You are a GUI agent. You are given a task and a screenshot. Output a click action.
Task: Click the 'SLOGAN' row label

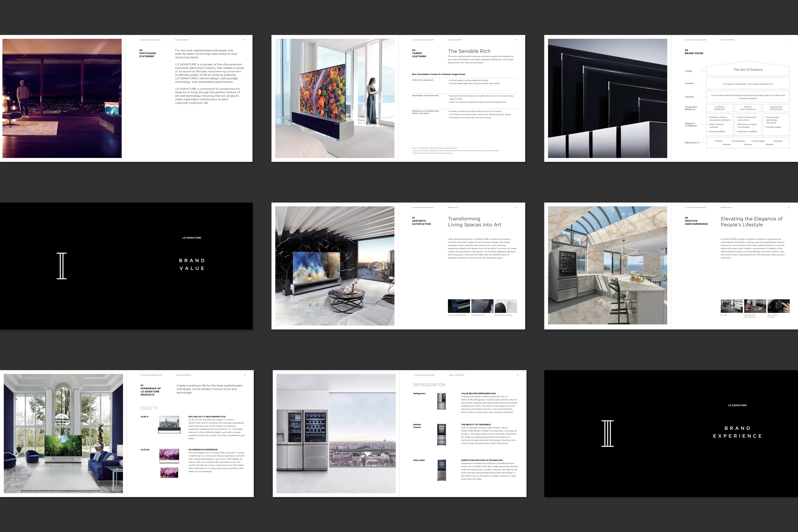(689, 83)
